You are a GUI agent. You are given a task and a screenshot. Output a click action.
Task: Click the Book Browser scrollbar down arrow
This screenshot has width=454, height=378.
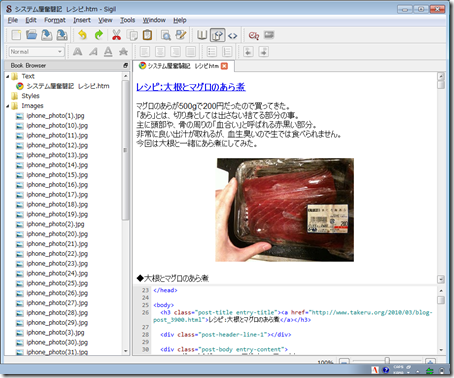point(125,351)
